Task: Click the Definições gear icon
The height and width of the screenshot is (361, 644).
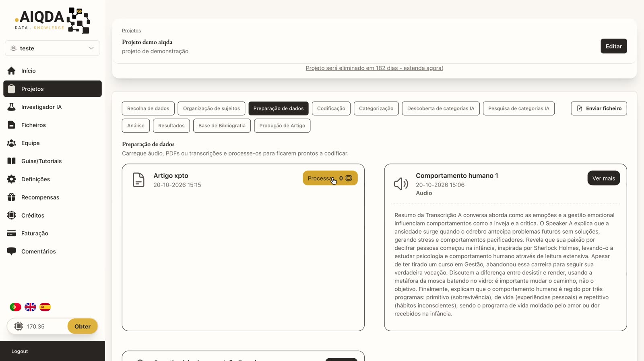Action: (11, 179)
